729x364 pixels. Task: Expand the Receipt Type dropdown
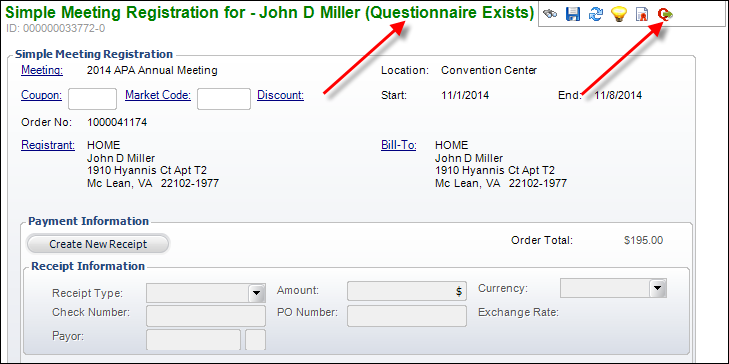tap(256, 293)
